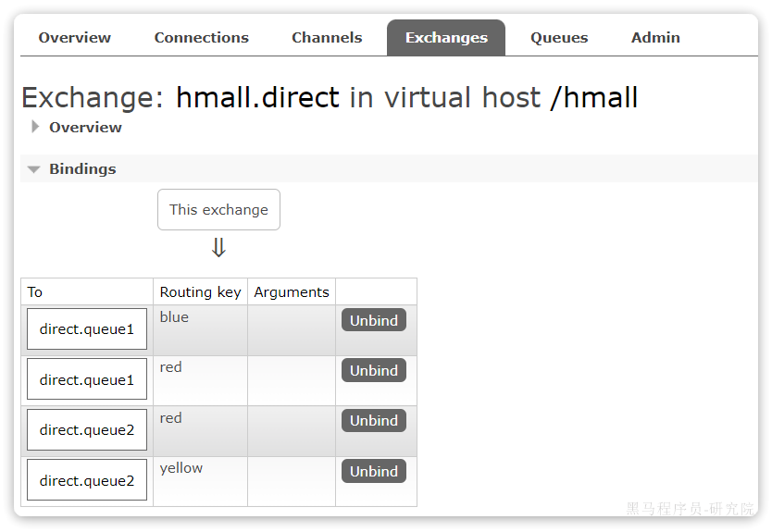Open direct.queue2 link in third binding row
The image size is (772, 532).
87,429
